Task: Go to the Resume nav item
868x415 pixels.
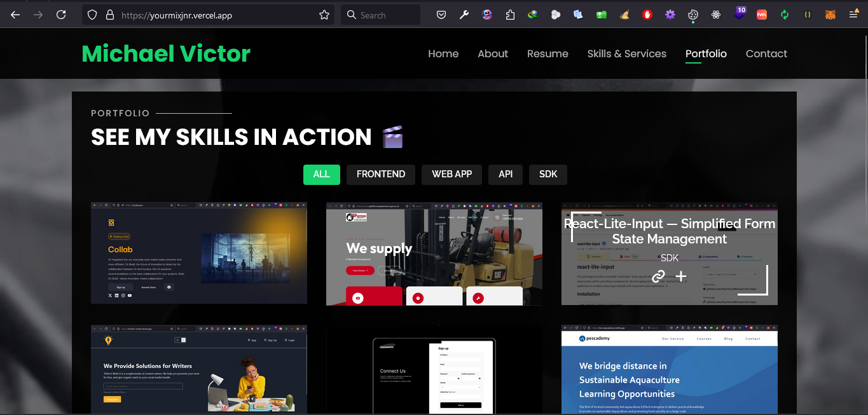Action: point(547,54)
